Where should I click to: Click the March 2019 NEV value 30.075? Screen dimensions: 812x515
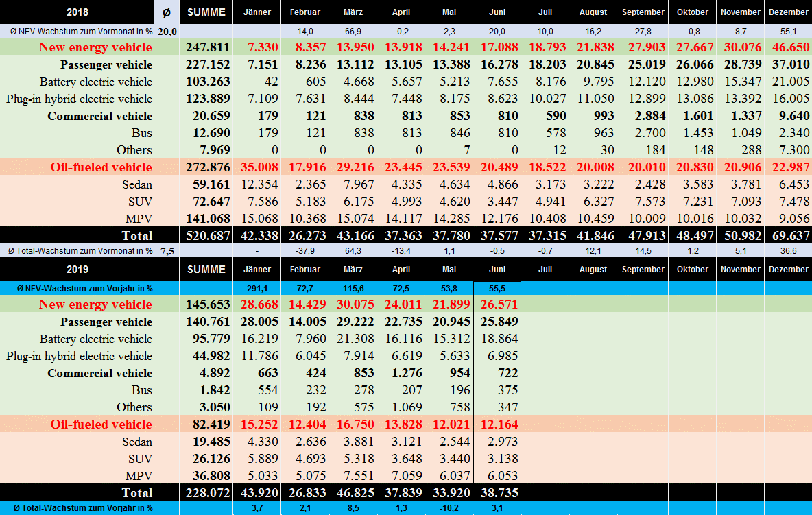pos(355,304)
